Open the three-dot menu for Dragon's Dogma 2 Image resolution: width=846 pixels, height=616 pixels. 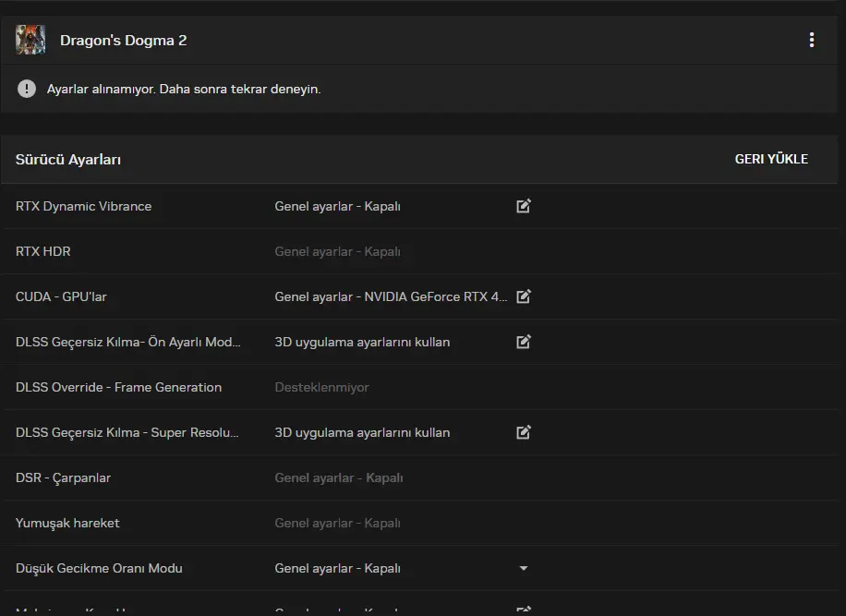click(x=812, y=40)
